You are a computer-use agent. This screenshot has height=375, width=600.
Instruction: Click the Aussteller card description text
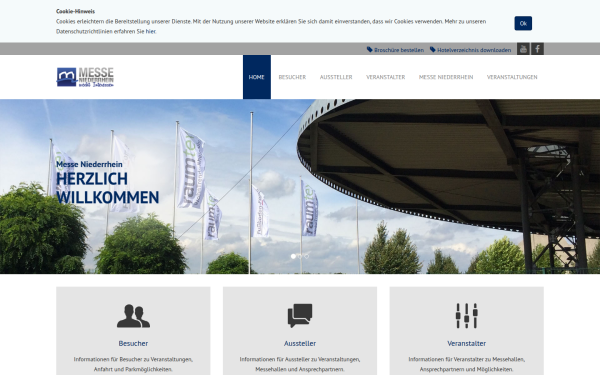(300, 364)
